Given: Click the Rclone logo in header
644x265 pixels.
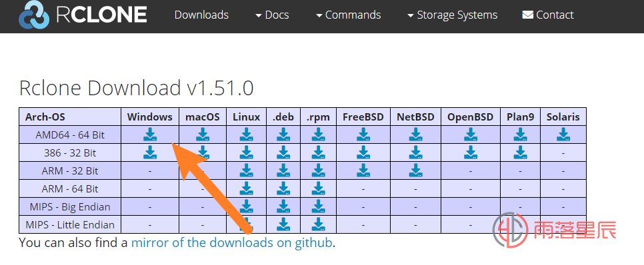Looking at the screenshot, I should pos(83,15).
